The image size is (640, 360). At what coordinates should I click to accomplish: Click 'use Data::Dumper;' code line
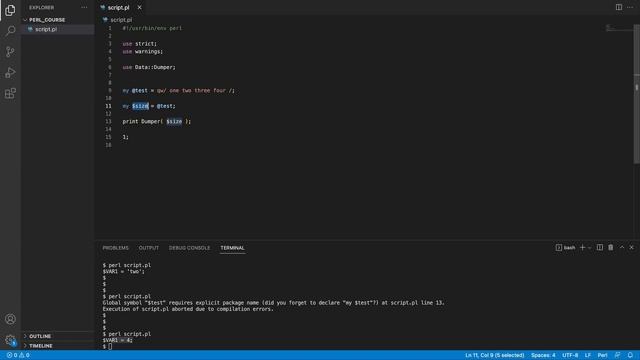coord(149,67)
